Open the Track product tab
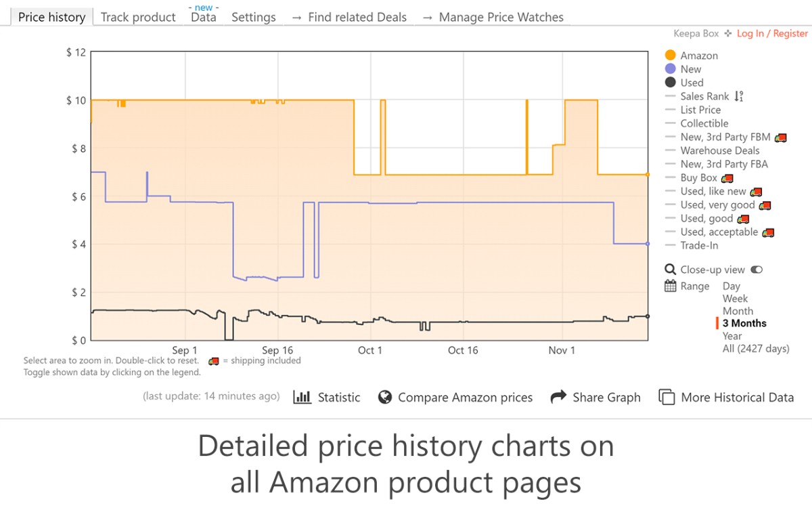The image size is (812, 508). coord(138,17)
